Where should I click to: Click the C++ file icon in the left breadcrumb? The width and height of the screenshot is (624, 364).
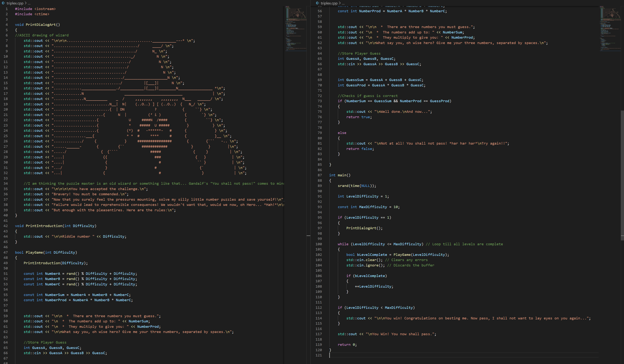pos(3,3)
